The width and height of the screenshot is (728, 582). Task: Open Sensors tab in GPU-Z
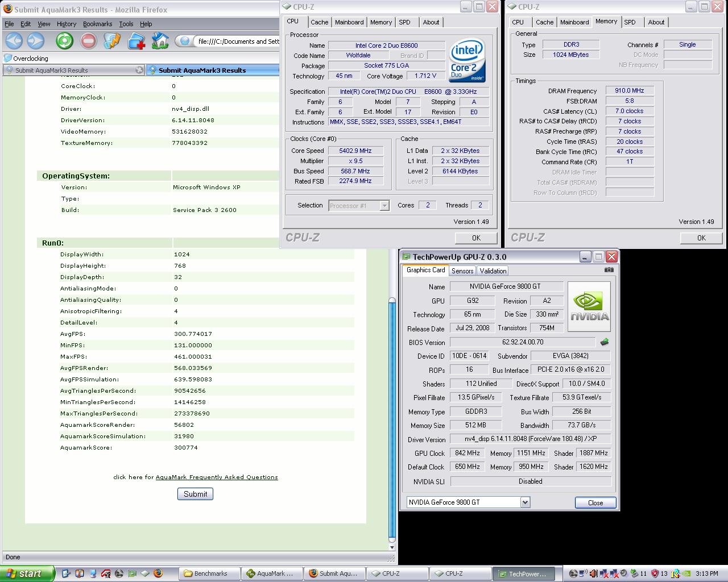(x=462, y=271)
